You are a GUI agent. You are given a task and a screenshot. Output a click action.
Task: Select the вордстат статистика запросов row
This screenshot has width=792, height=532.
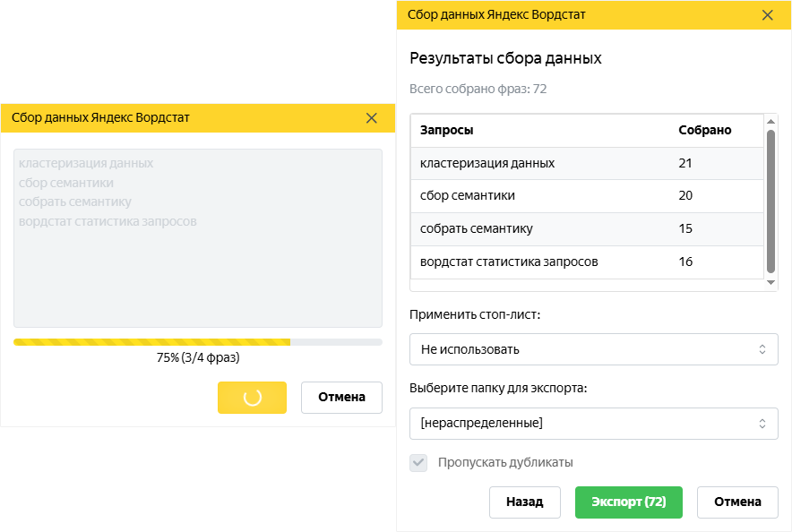pyautogui.click(x=587, y=262)
